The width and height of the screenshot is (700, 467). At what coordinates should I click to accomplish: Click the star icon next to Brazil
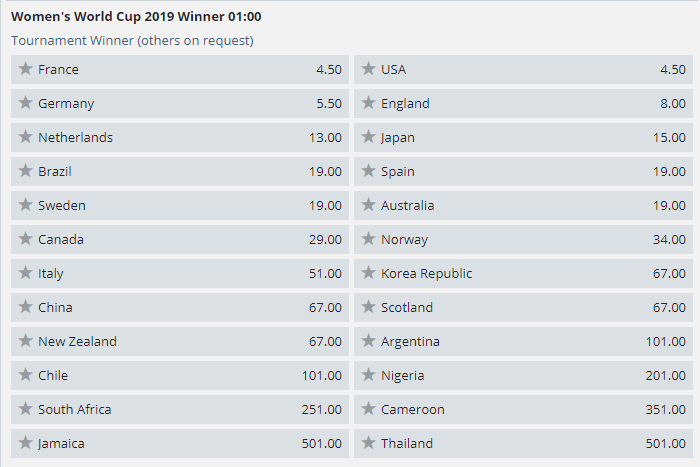[x=25, y=171]
